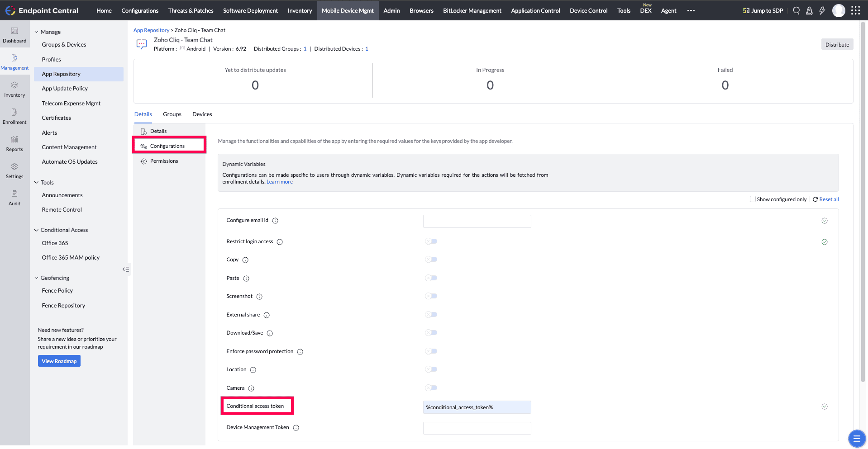
Task: Collapse the Tools sidebar section
Action: pos(36,183)
